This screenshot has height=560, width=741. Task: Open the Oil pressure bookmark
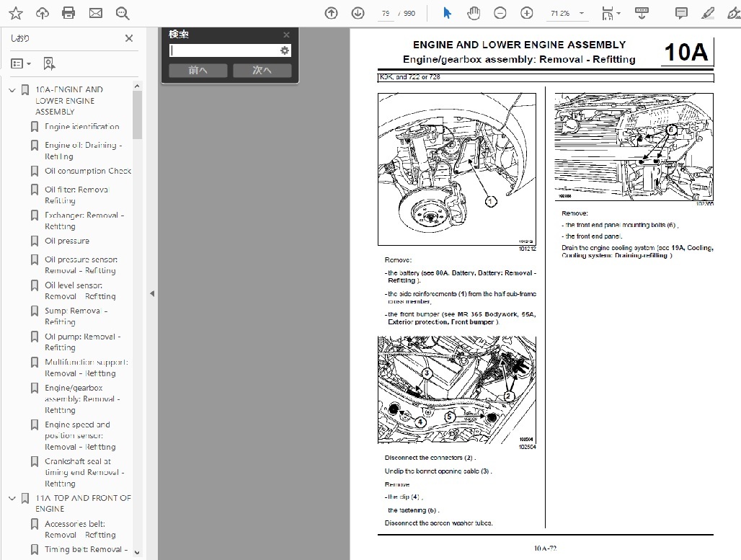click(x=67, y=241)
